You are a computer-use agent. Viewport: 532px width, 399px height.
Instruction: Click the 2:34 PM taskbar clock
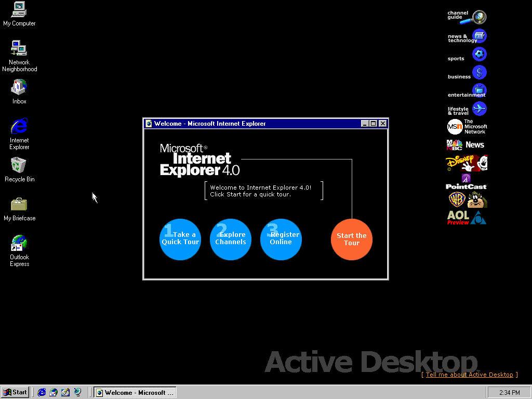click(x=509, y=393)
